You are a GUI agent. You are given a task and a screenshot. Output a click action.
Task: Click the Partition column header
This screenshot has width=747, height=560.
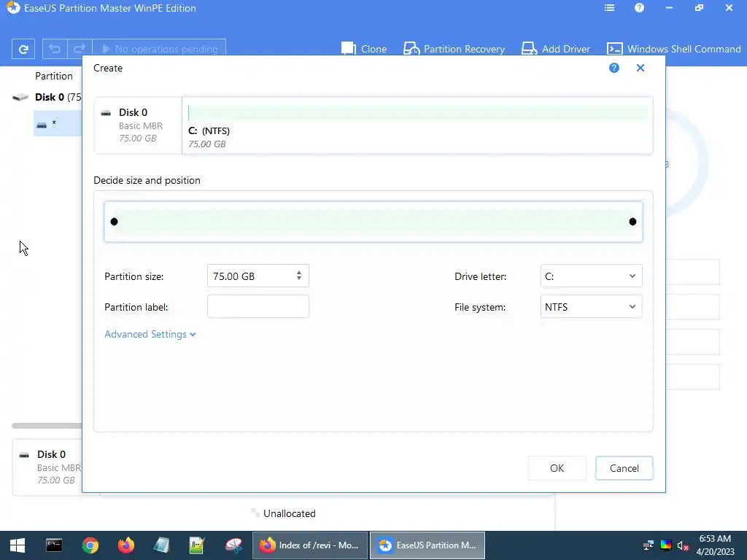pyautogui.click(x=54, y=76)
